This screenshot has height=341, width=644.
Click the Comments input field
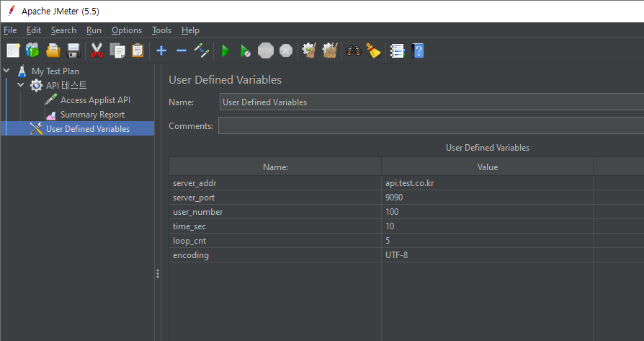tap(431, 125)
